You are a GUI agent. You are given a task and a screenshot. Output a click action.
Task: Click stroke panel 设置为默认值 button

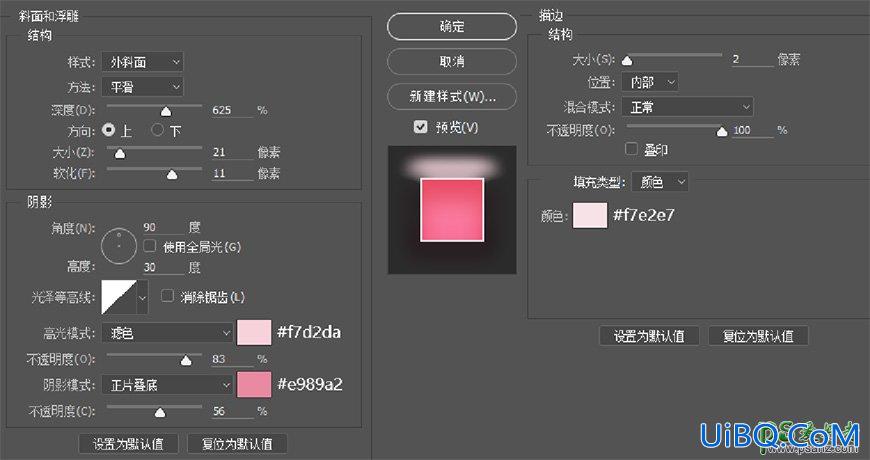point(649,336)
